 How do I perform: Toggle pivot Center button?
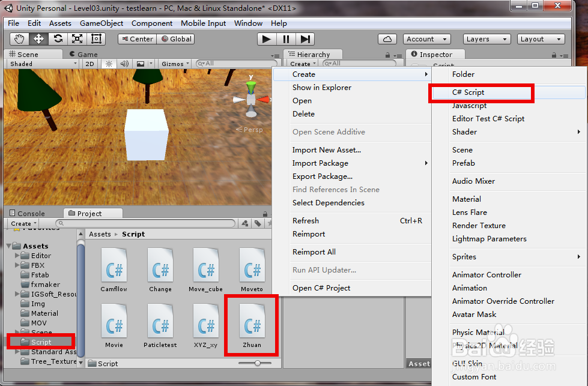point(138,39)
